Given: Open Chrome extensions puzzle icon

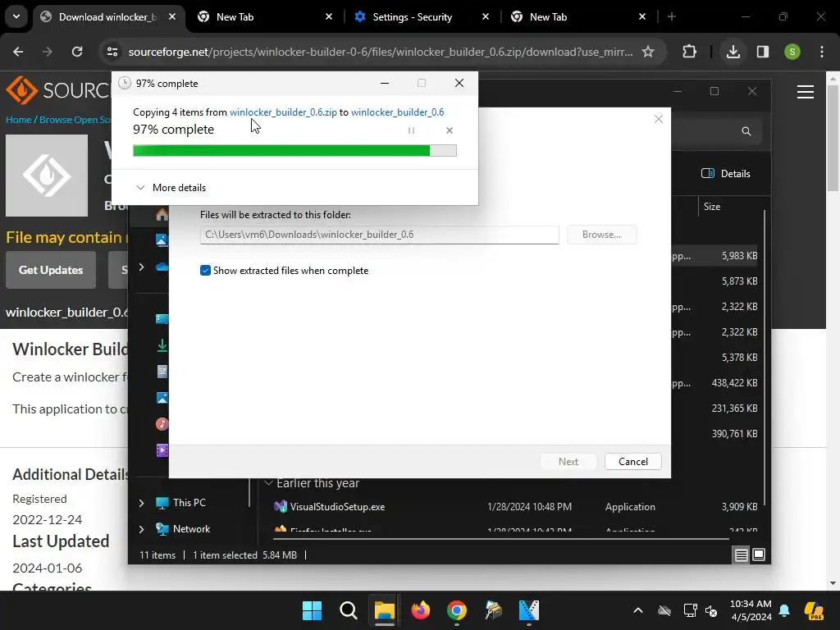Looking at the screenshot, I should 689,52.
